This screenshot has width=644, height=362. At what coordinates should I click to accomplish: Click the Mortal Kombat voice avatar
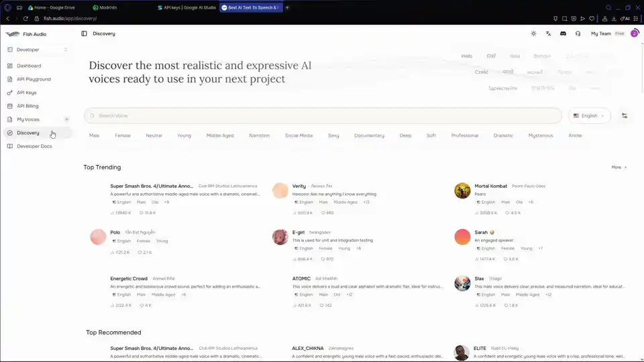coord(462,190)
